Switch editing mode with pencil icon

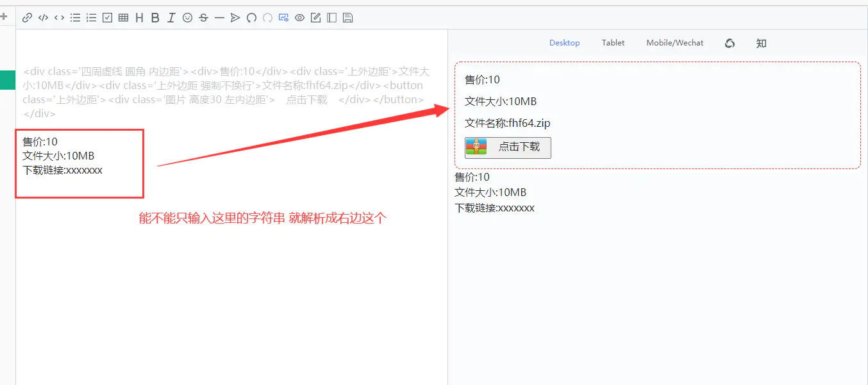315,18
